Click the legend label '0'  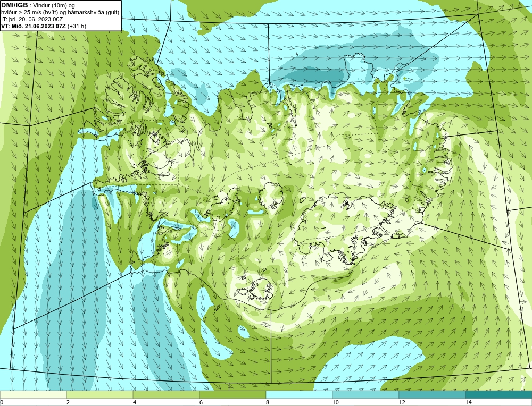point(2,402)
